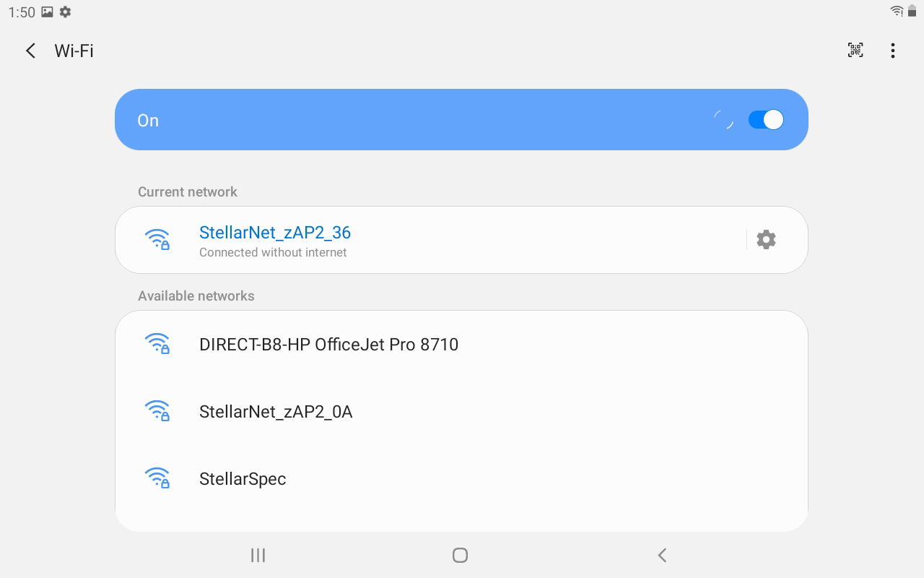Select the StellarNet_zAP2_0A network
The width and height of the screenshot is (924, 578).
276,412
